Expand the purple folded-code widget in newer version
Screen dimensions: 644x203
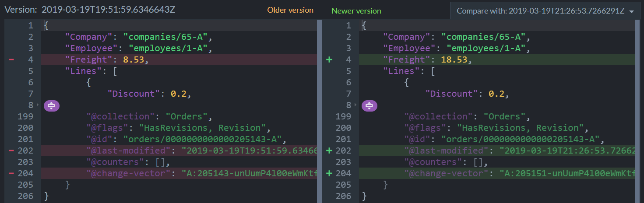coord(369,105)
